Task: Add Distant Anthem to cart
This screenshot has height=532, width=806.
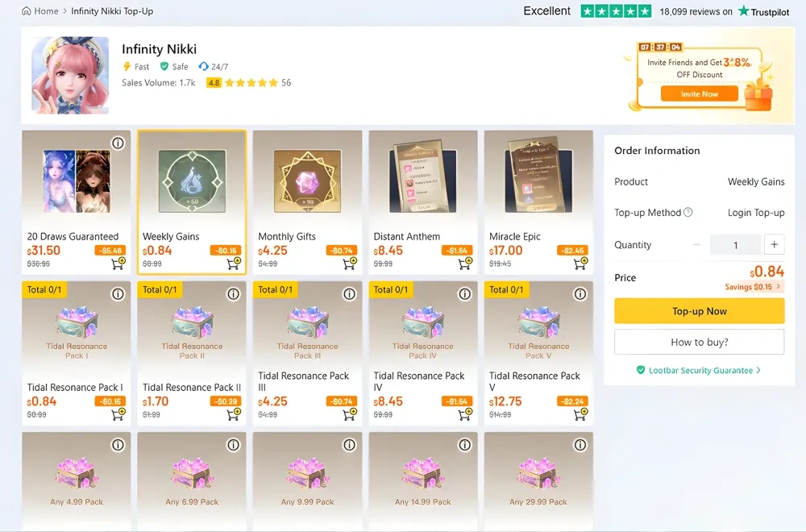Action: [465, 264]
